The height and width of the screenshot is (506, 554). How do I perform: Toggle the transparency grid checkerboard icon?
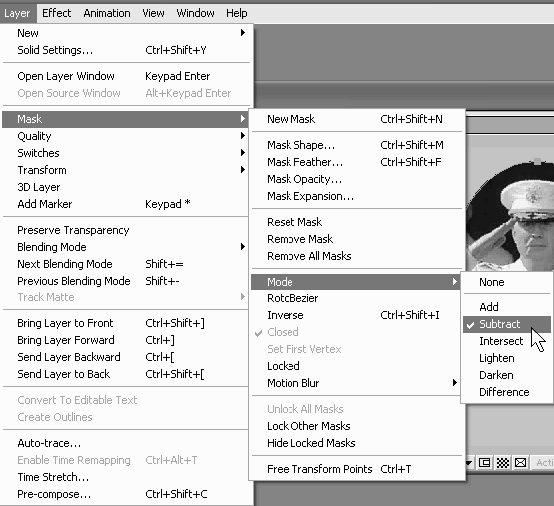pos(502,463)
